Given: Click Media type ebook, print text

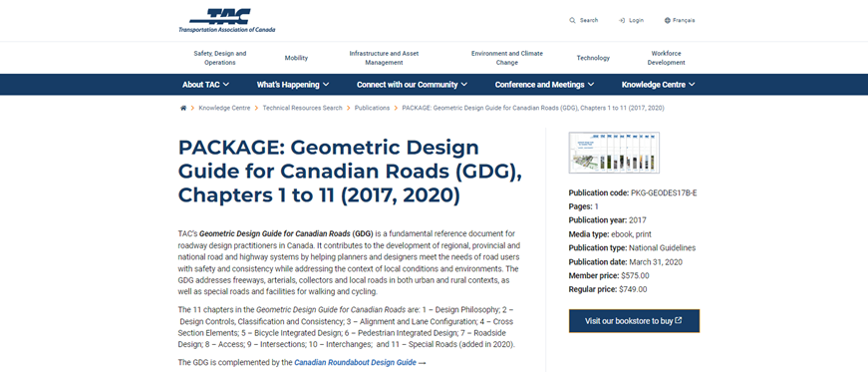Looking at the screenshot, I should pos(610,234).
